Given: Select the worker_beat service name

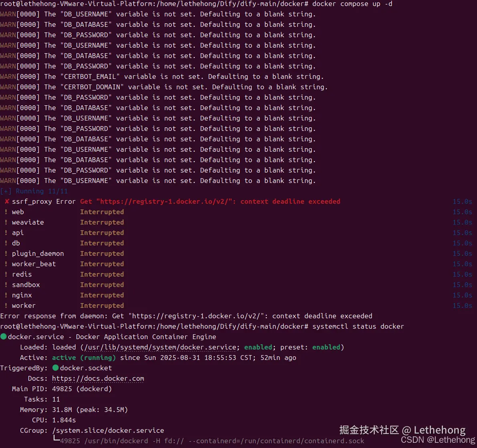Looking at the screenshot, I should (x=34, y=264).
